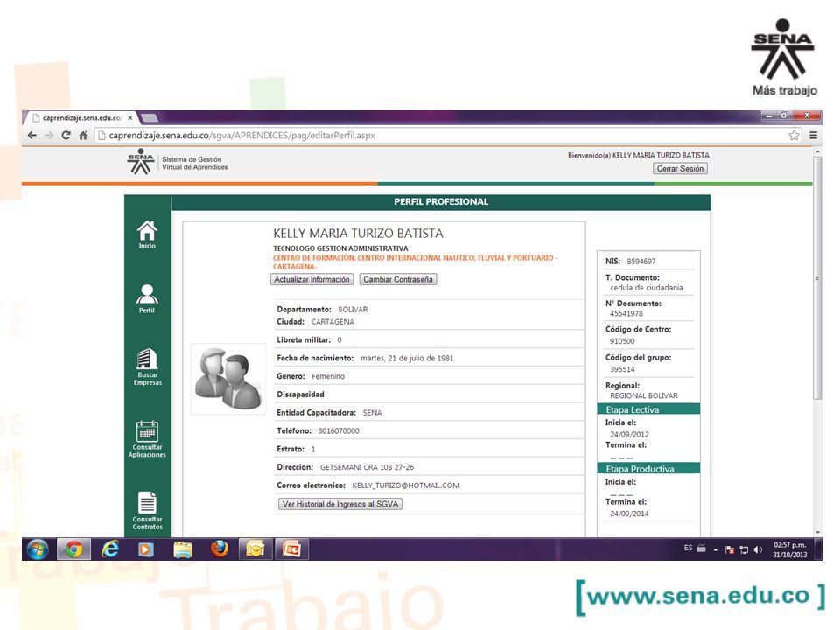Viewport: 840px width, 630px height.
Task: Click Etapa Productiva section header
Action: pyautogui.click(x=648, y=469)
